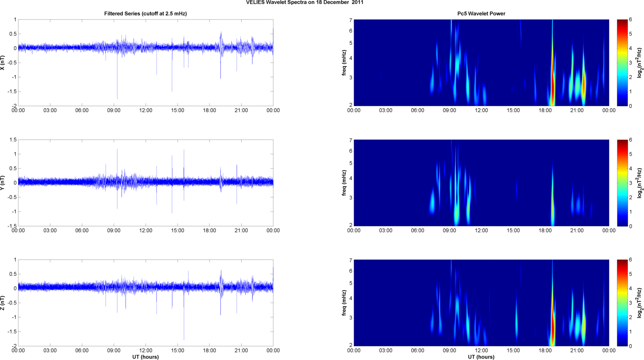Click the 4 mHz tick on middle wavelet spectrum
The image size is (644, 360).
351,179
